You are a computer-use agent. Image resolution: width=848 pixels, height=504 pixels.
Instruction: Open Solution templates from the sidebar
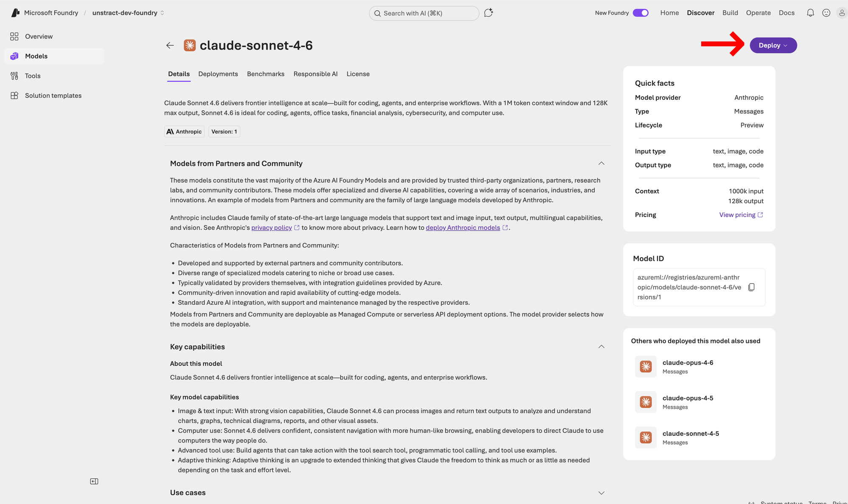tap(53, 95)
